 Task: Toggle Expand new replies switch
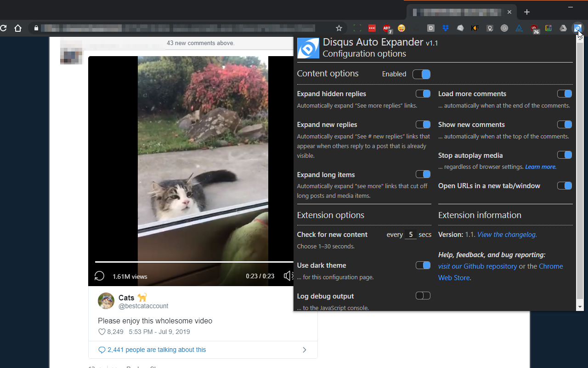[423, 125]
